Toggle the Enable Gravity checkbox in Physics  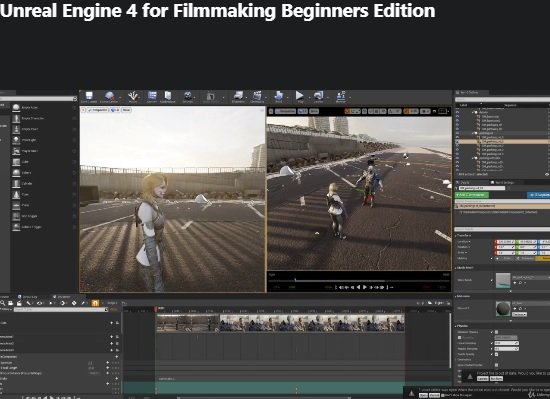496,354
